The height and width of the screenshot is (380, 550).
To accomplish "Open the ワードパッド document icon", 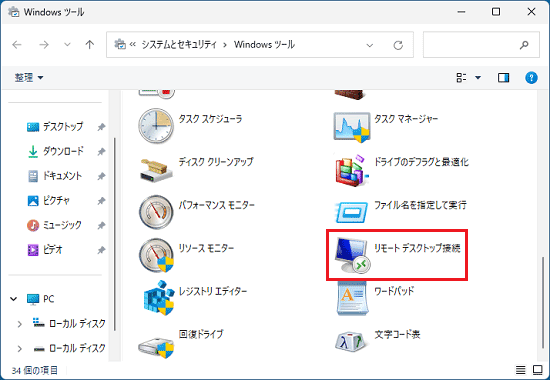I will pos(352,298).
